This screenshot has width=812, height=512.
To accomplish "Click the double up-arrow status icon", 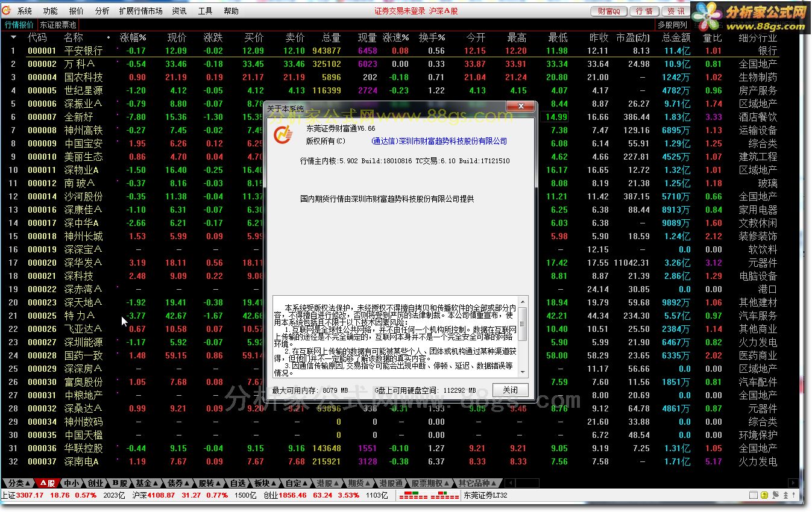I will pos(785,495).
